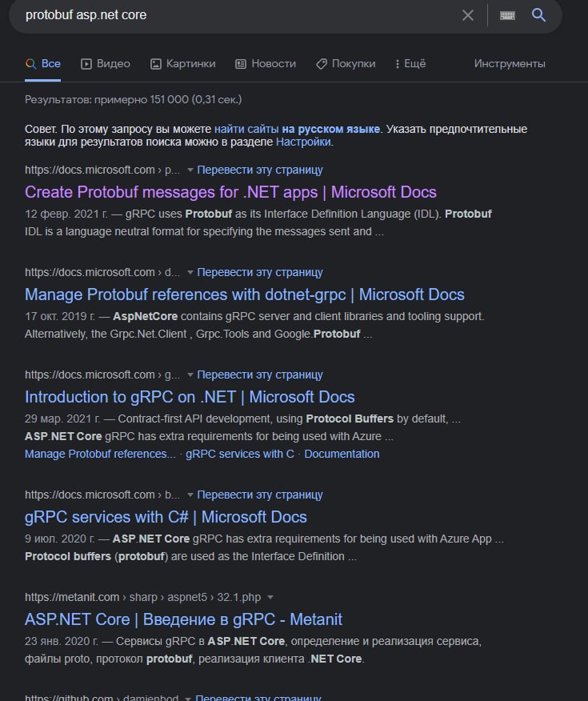
Task: Expand dropdown arrow of Manage Protobuf references result
Action: (190, 273)
